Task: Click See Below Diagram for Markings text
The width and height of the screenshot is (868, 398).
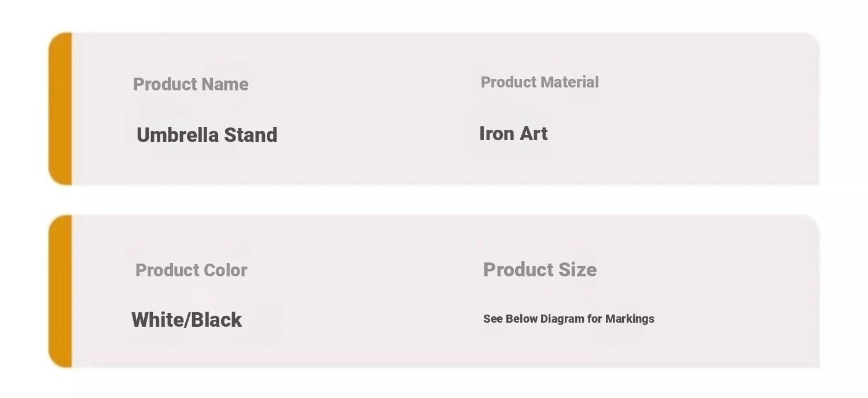Action: tap(568, 319)
